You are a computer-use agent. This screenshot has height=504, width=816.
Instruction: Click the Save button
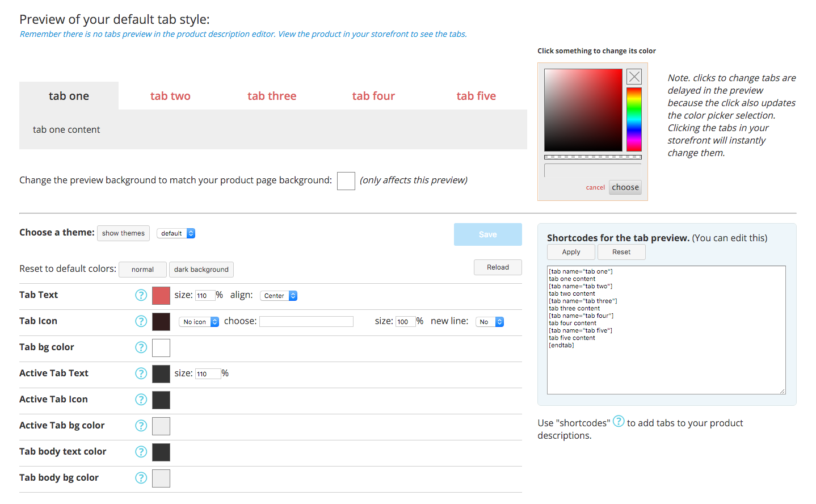coord(488,234)
